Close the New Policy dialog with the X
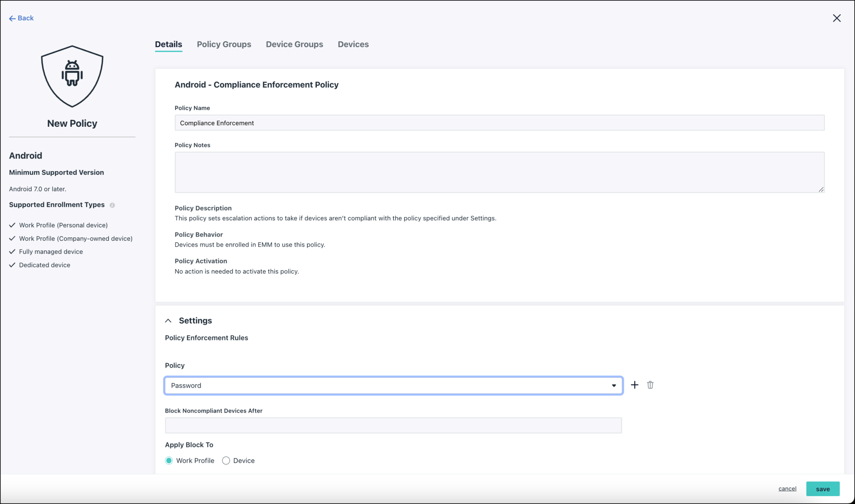 (837, 18)
